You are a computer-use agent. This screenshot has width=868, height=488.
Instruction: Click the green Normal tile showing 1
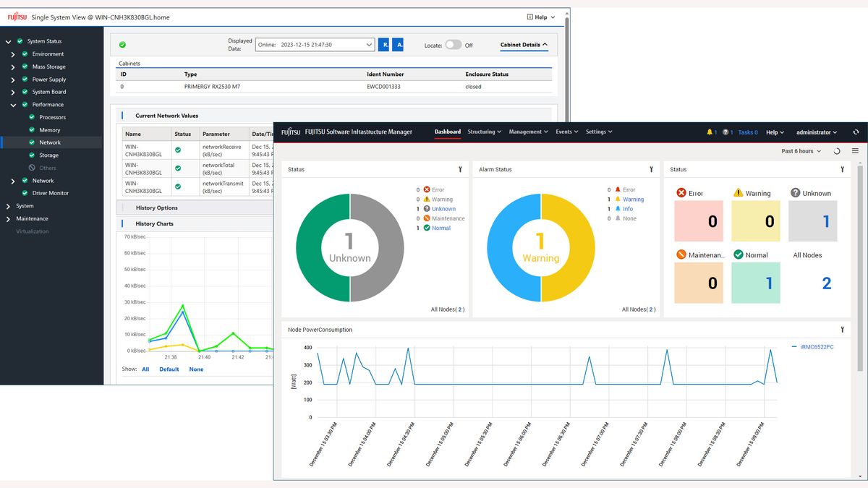[x=756, y=283]
